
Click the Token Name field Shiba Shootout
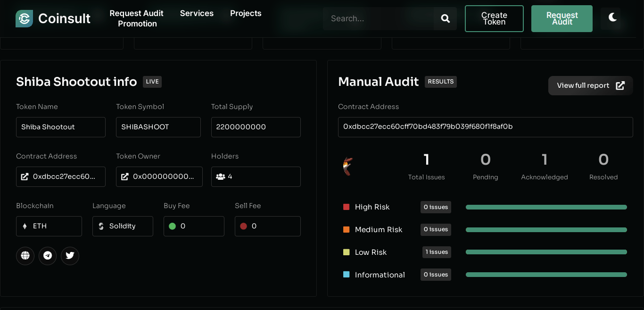pos(61,127)
